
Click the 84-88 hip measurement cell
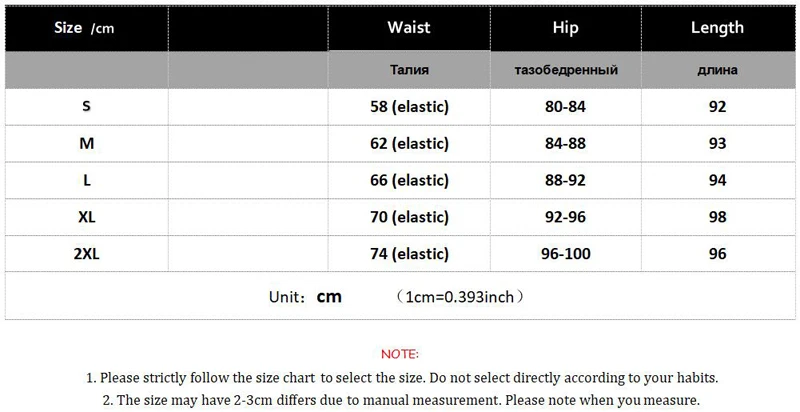coord(563,144)
